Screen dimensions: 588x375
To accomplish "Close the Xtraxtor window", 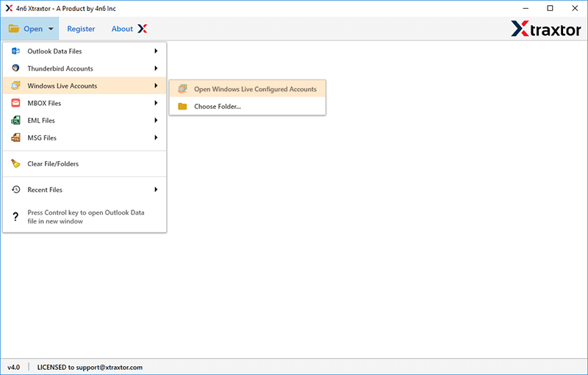I will click(575, 8).
